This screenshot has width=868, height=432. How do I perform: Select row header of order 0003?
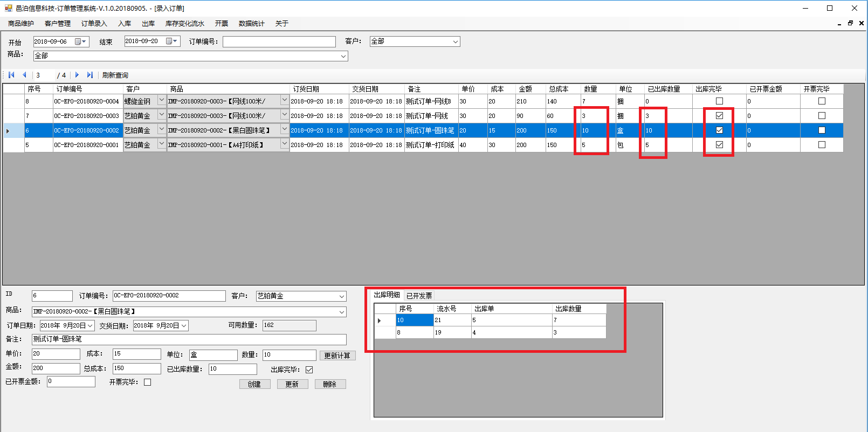pyautogui.click(x=13, y=116)
